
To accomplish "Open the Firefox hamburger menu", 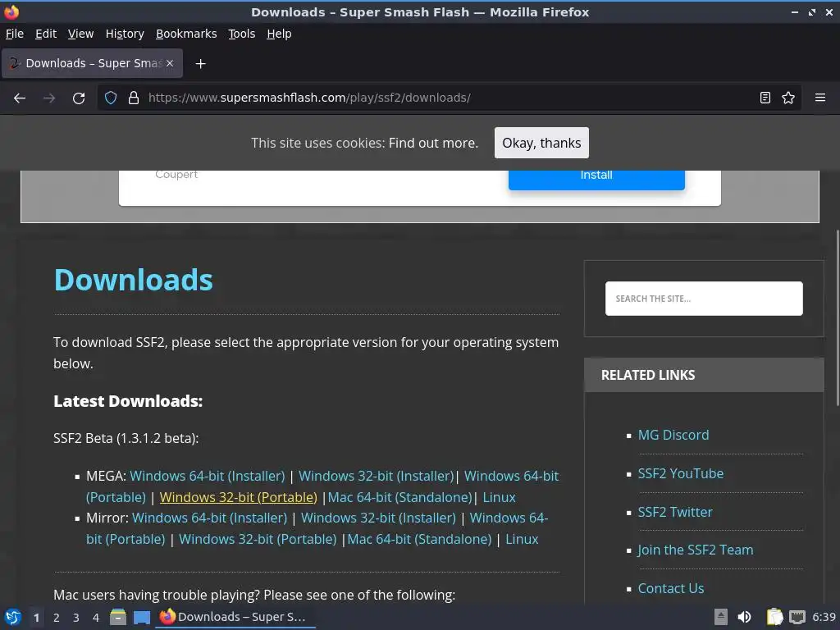I will click(x=820, y=98).
